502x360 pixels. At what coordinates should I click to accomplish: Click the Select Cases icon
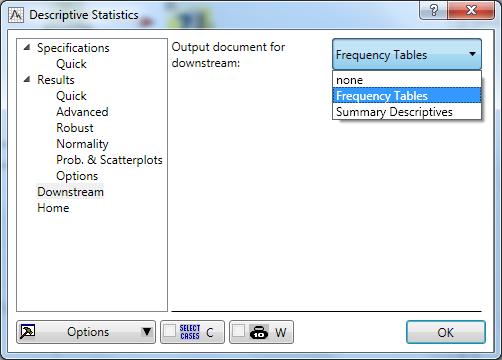[x=190, y=332]
